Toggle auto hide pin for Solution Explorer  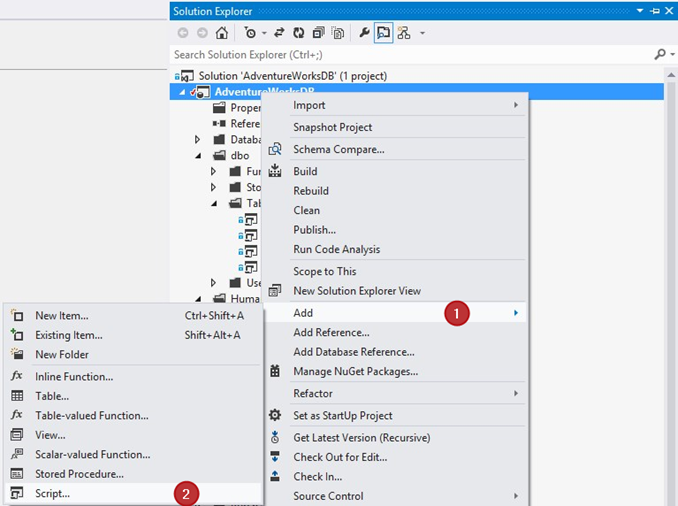click(x=655, y=11)
